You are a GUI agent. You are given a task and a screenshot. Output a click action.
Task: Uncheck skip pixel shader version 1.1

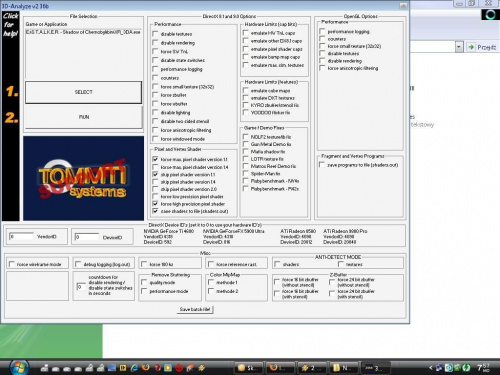pyautogui.click(x=155, y=174)
